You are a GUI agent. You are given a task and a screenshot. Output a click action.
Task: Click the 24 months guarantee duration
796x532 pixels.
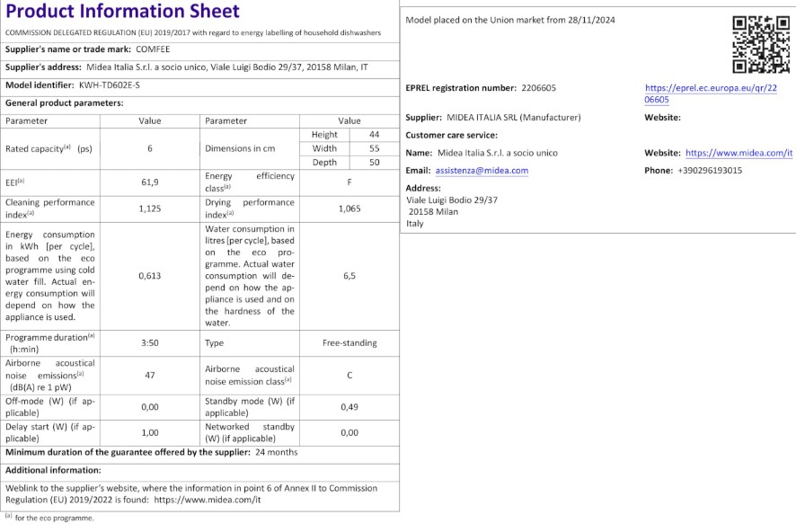click(x=276, y=452)
